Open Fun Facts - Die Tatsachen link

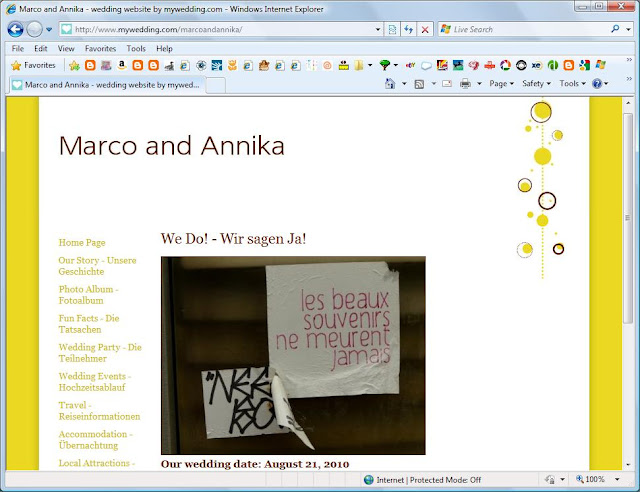coord(89,324)
